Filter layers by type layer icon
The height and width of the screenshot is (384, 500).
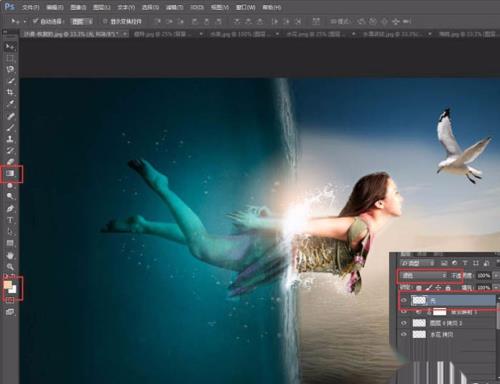pyautogui.click(x=465, y=263)
